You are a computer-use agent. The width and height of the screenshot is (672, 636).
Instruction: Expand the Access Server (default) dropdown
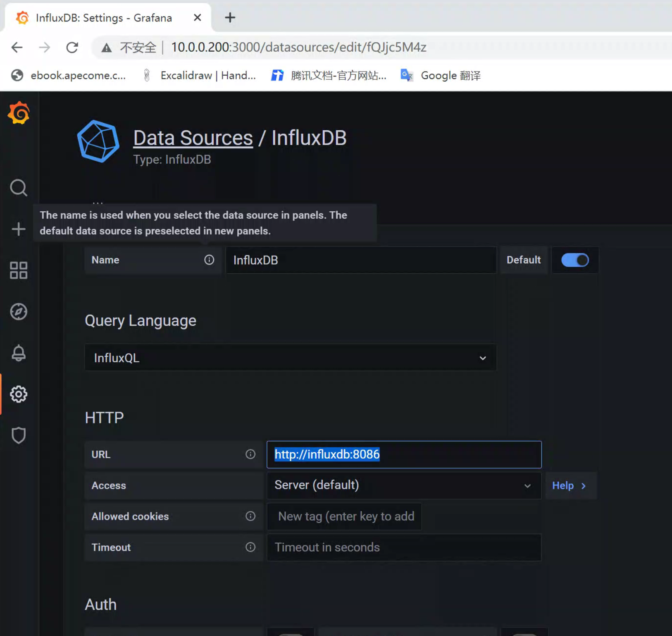point(403,485)
